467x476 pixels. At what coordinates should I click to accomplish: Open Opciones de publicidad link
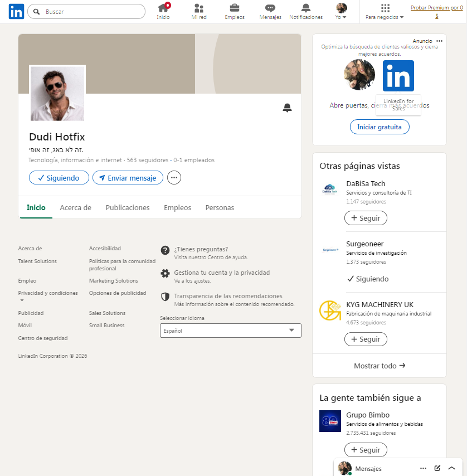tap(118, 293)
